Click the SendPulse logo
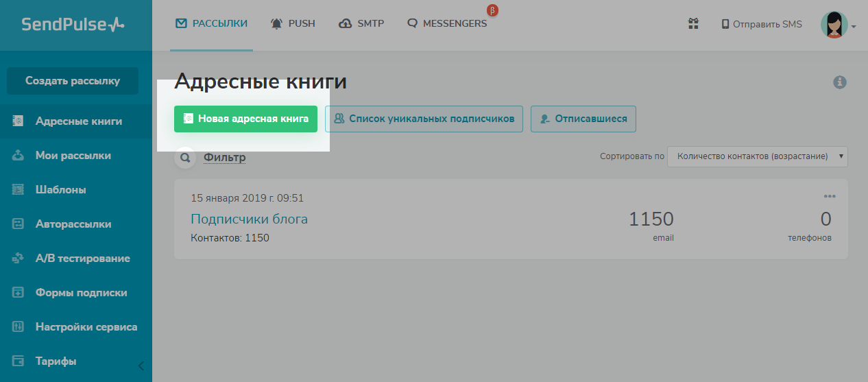Image resolution: width=868 pixels, height=382 pixels. [73, 25]
